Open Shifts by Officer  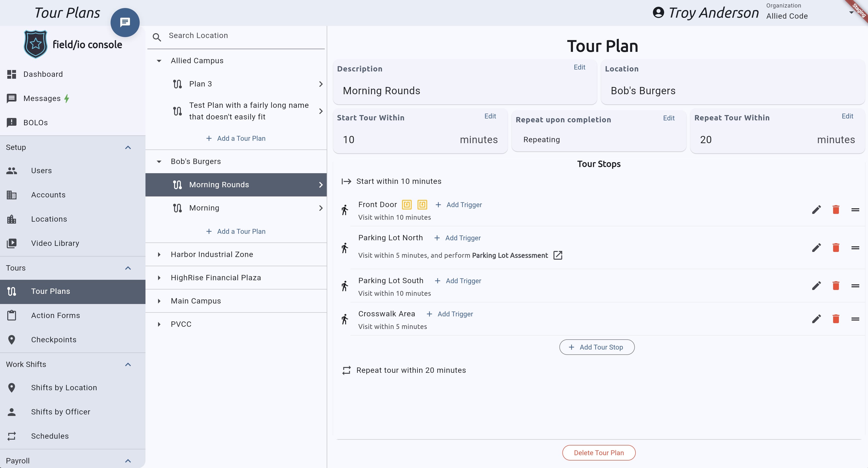(x=73, y=412)
